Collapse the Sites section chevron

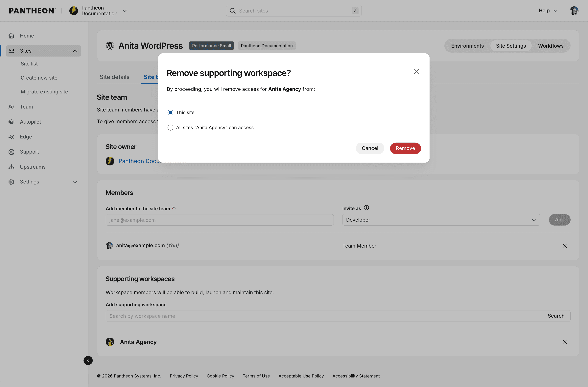point(75,51)
